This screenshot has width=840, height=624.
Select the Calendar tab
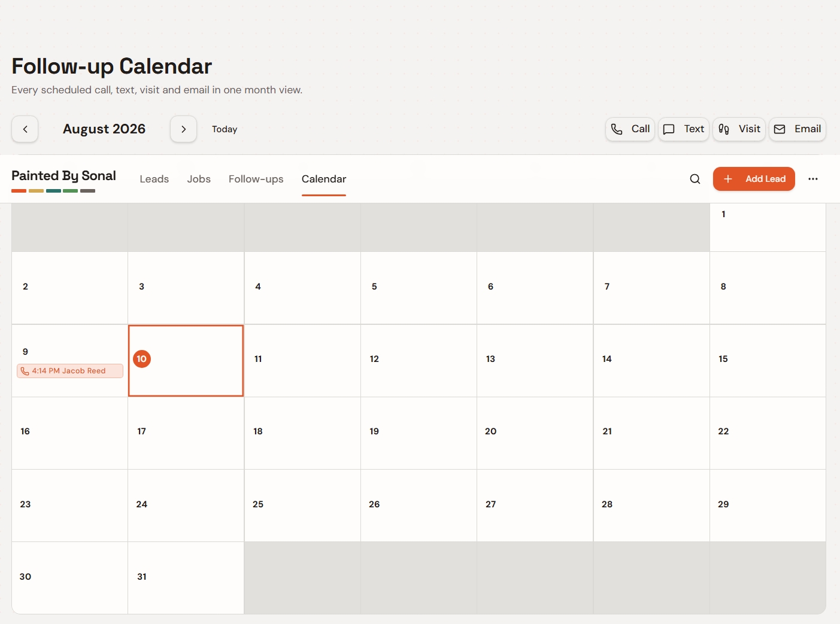click(324, 179)
